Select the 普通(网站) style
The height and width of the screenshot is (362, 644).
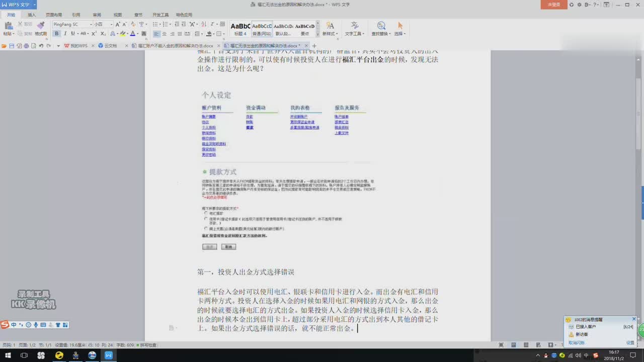pos(262,29)
